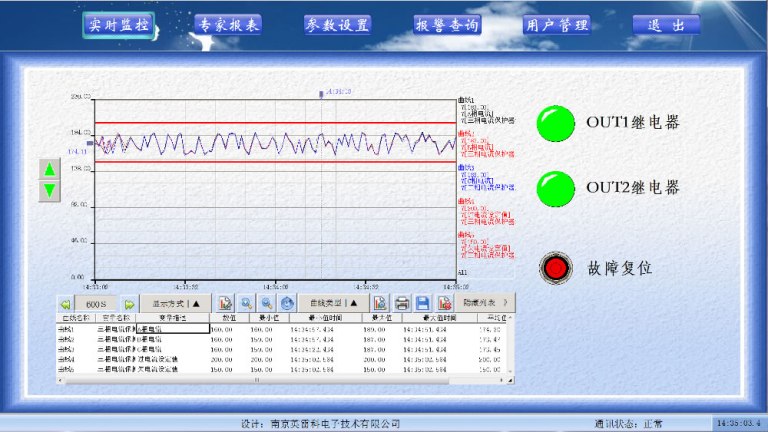Image resolution: width=768 pixels, height=432 pixels.
Task: Open the 报警查询 alarm query page
Action: click(x=447, y=24)
